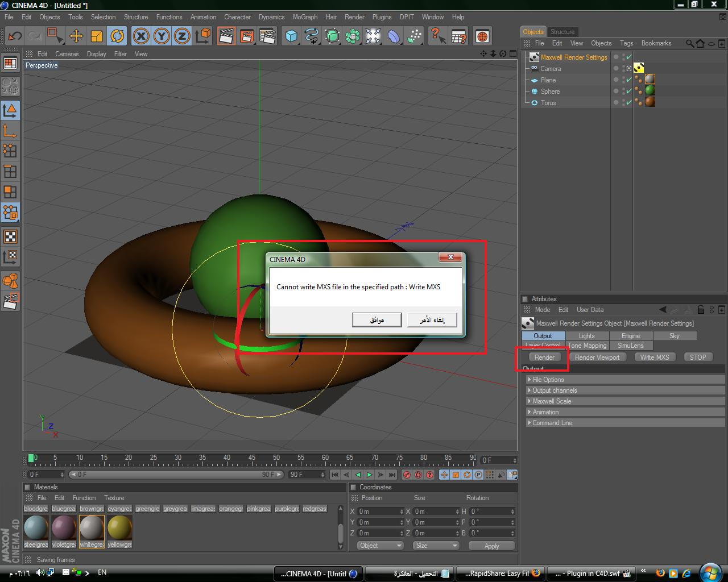Add spline object icon
Image resolution: width=728 pixels, height=582 pixels.
[312, 36]
